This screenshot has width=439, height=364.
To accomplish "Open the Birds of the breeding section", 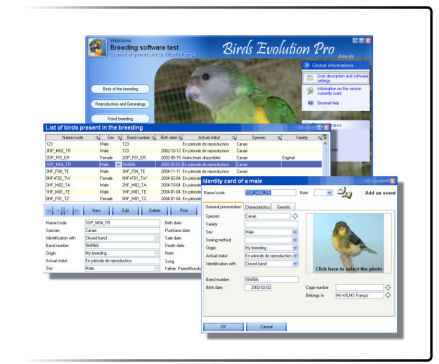I will (120, 89).
